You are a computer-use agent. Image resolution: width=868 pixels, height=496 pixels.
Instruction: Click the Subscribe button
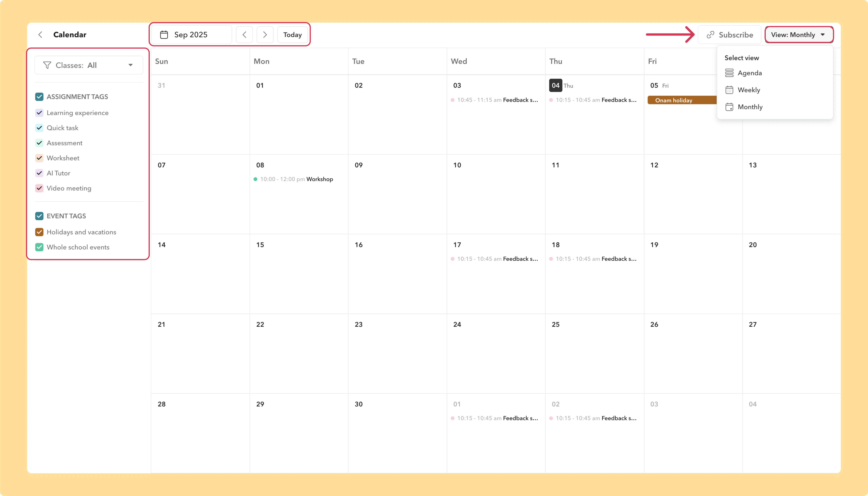[729, 35]
